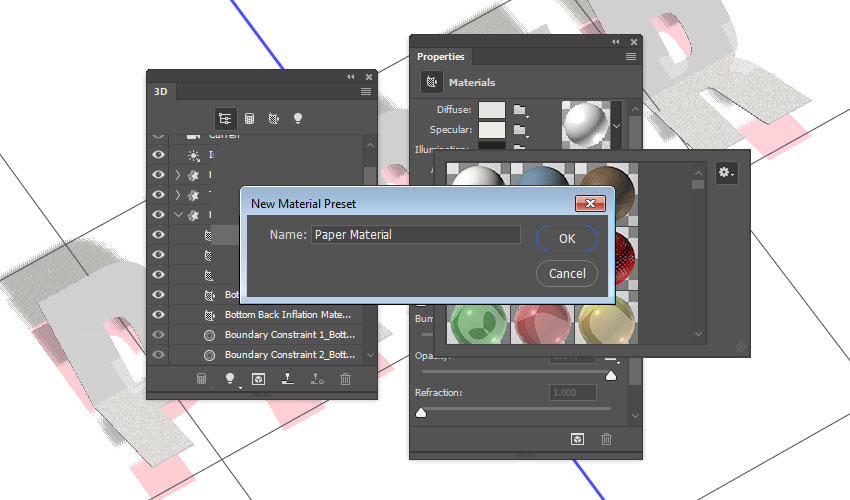Click the Opacity slider handle
850x500 pixels.
(x=611, y=375)
